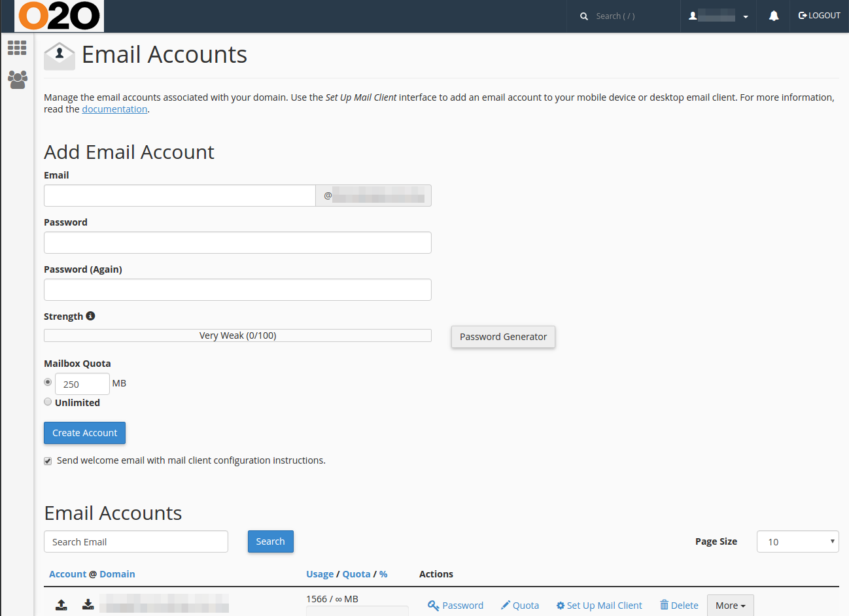Click the Strength info icon
The width and height of the screenshot is (849, 616).
click(x=91, y=316)
